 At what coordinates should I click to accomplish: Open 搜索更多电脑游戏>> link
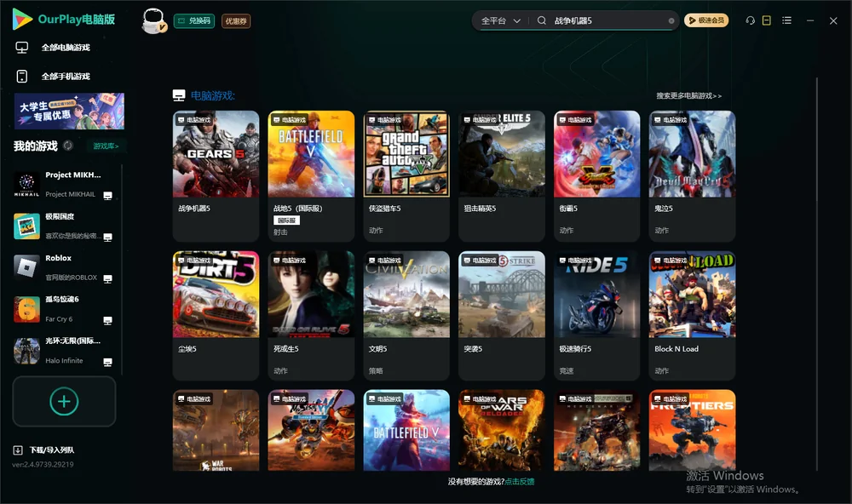[x=688, y=95]
